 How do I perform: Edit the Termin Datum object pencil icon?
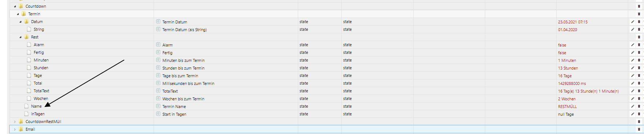click(x=633, y=22)
